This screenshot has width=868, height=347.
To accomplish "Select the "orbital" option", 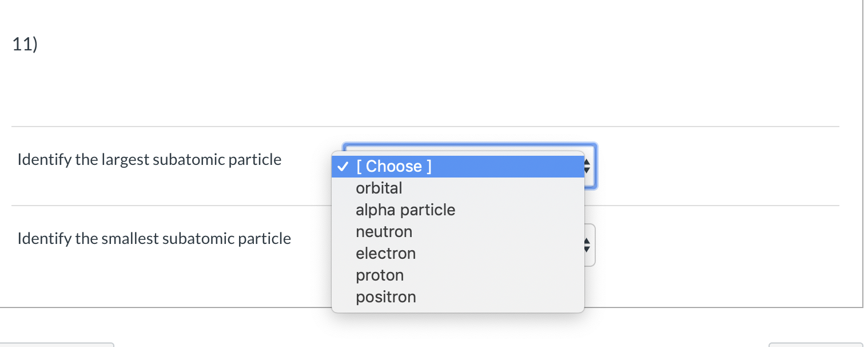I will (x=379, y=188).
